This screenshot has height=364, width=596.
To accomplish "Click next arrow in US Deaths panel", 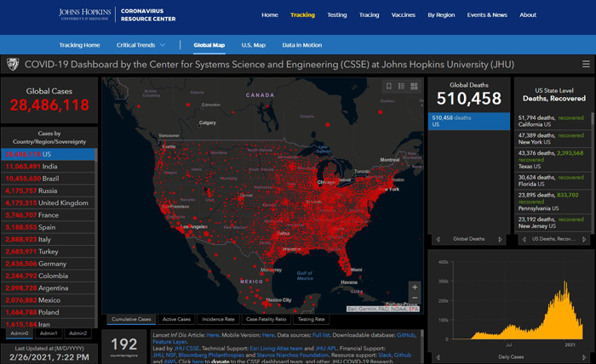I will (584, 239).
